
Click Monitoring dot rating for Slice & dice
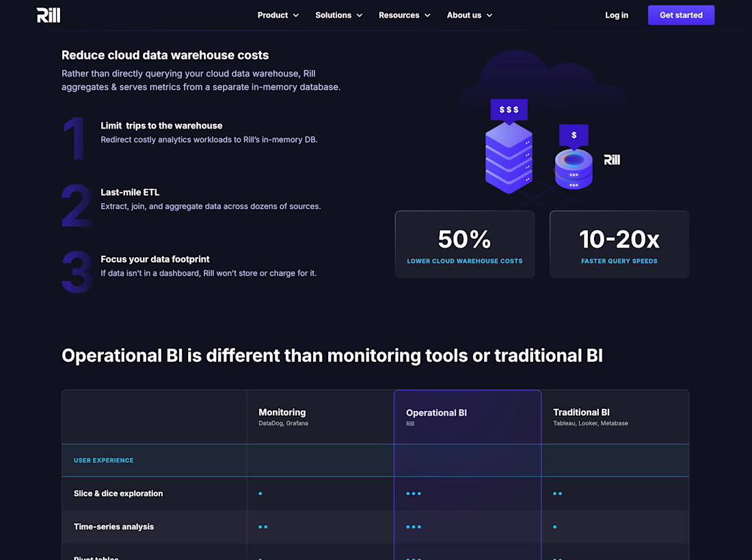(260, 493)
